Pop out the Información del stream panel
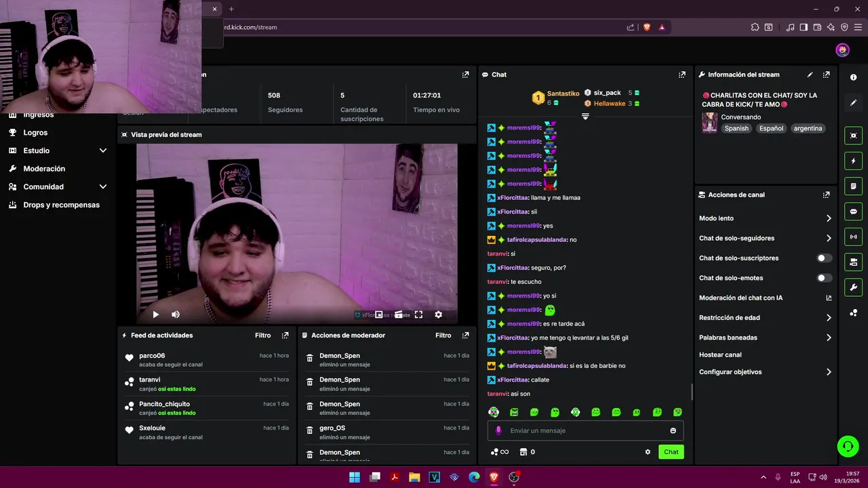868x488 pixels. 826,75
